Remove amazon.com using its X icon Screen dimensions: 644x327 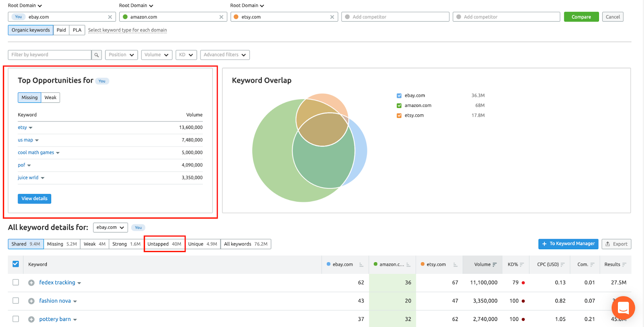(x=221, y=17)
